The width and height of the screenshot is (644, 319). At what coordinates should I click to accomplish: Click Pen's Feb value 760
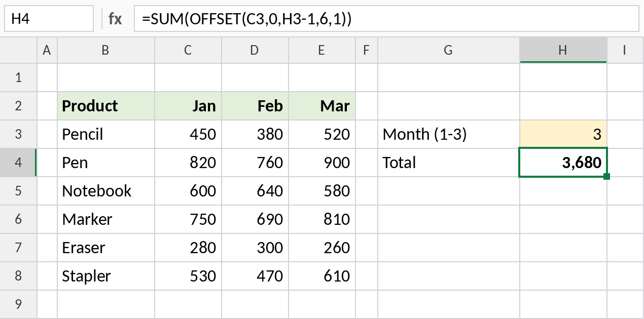255,163
